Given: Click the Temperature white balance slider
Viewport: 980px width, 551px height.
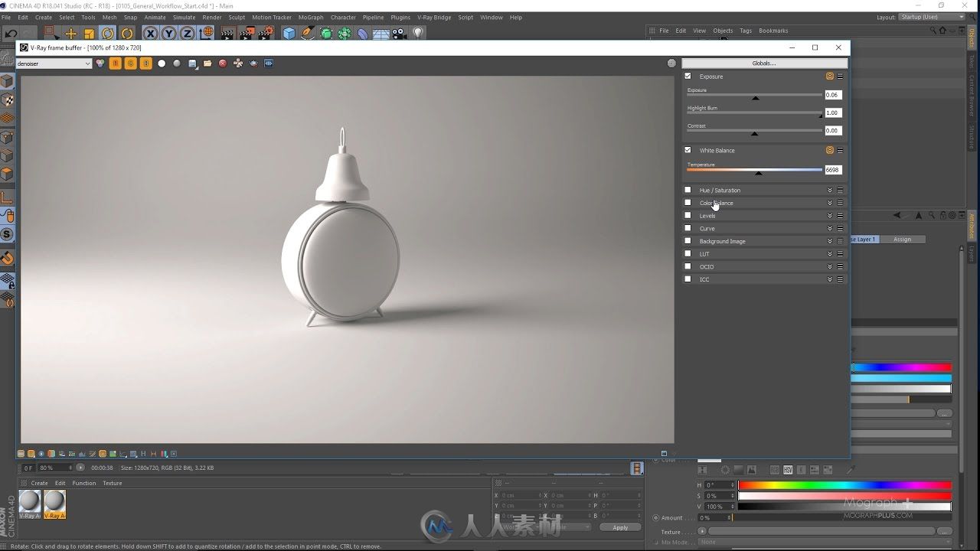Looking at the screenshot, I should 754,170.
